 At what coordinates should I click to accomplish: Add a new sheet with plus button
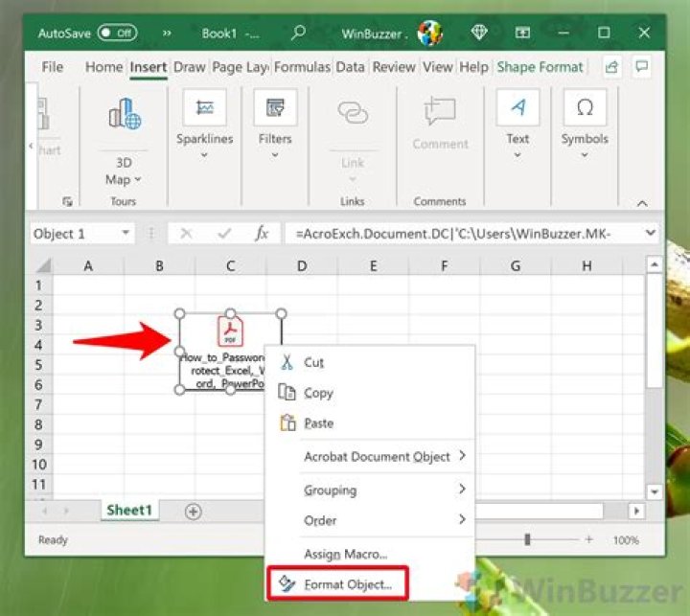click(194, 512)
